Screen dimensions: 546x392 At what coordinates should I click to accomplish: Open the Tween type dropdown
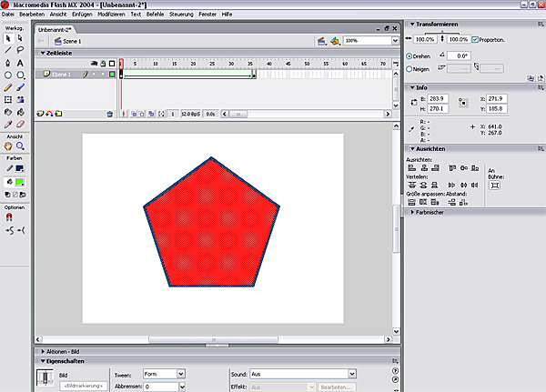181,373
